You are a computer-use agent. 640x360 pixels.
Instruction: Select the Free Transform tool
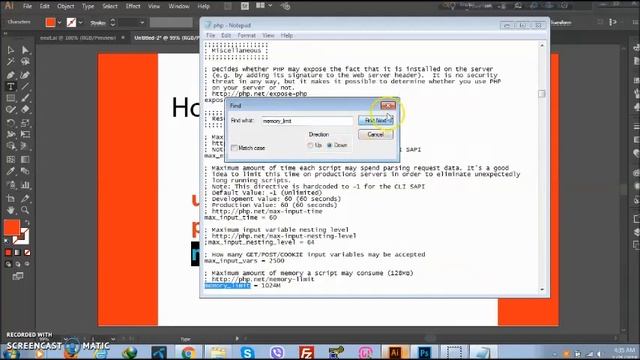click(x=25, y=134)
